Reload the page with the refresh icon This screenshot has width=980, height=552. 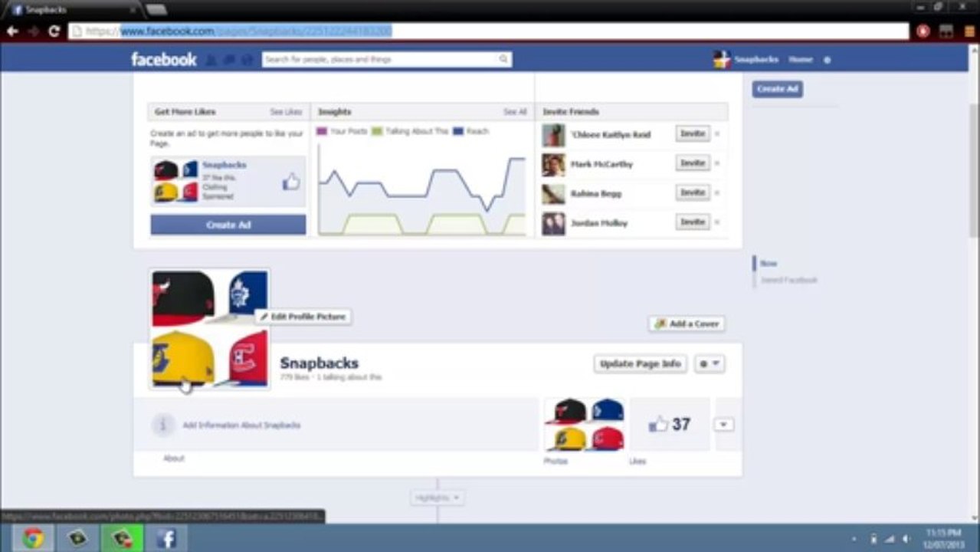pyautogui.click(x=54, y=31)
